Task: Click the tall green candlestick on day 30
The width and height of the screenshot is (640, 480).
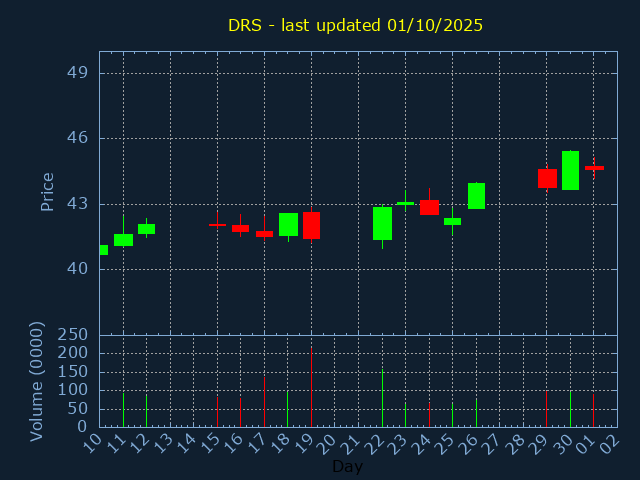Action: [570, 170]
